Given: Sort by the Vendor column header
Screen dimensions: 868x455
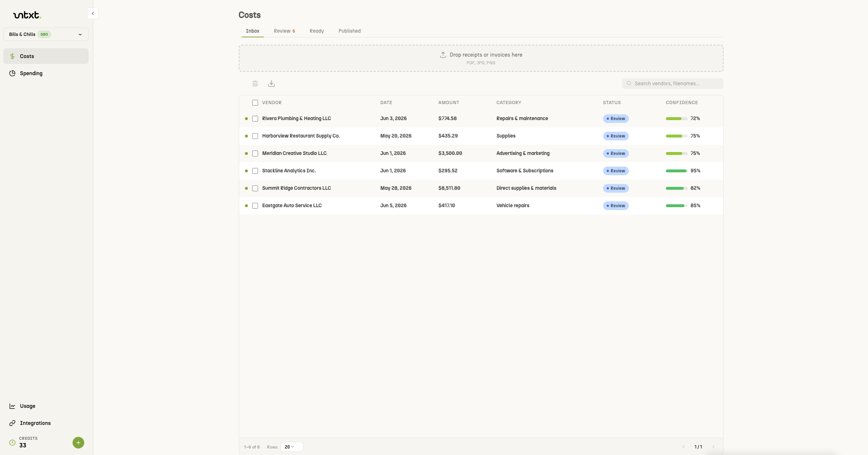Looking at the screenshot, I should [x=272, y=103].
